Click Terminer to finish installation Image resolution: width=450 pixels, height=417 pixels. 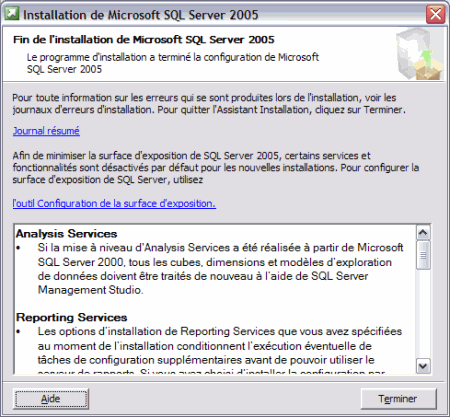[398, 399]
